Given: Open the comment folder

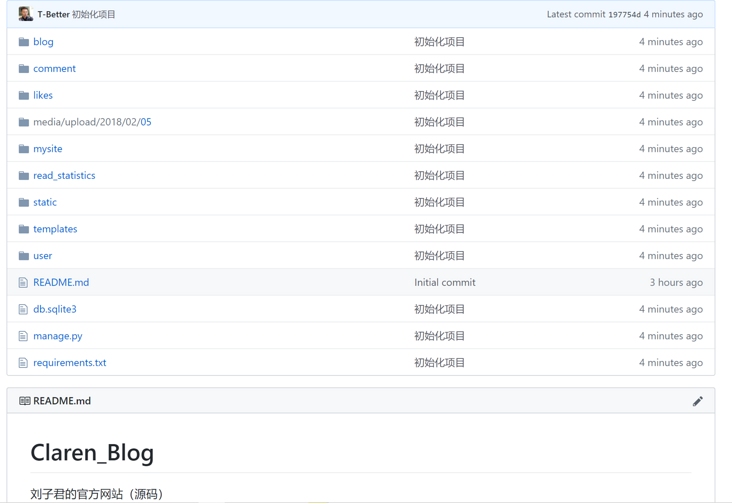Looking at the screenshot, I should [x=54, y=69].
